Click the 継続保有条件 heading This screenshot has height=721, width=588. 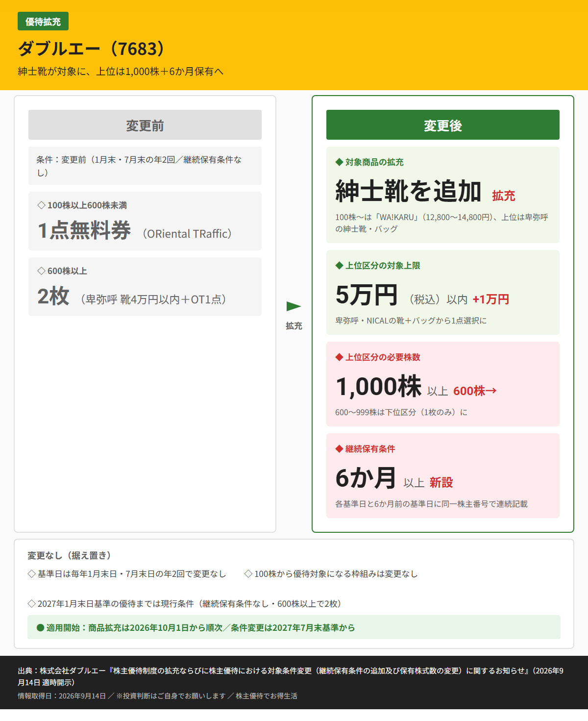[365, 449]
